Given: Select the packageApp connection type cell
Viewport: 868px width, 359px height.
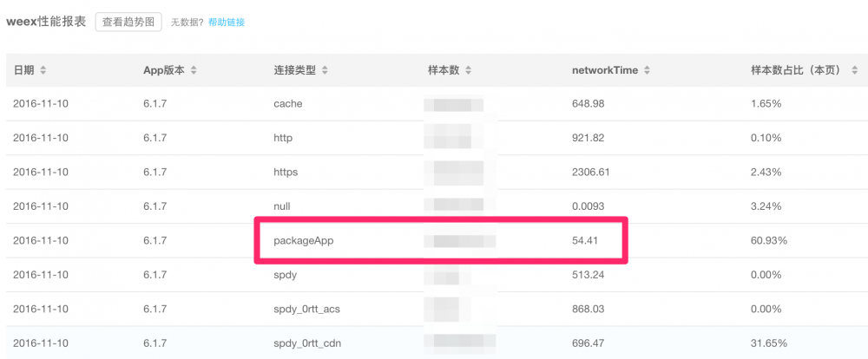Looking at the screenshot, I should click(x=303, y=240).
